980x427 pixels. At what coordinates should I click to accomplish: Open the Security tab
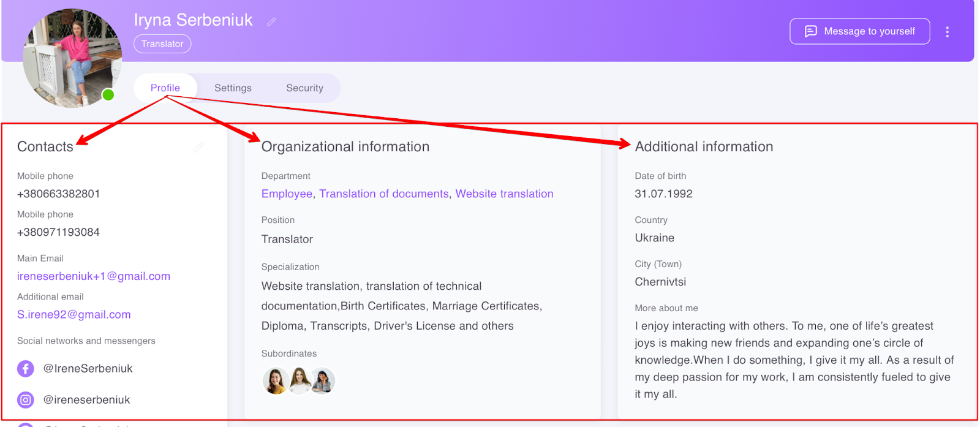tap(304, 88)
